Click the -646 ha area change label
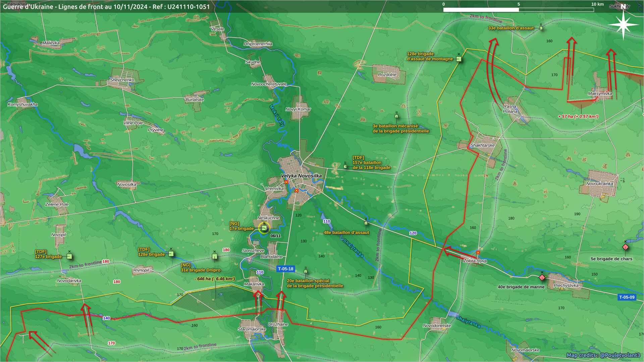 pos(215,279)
